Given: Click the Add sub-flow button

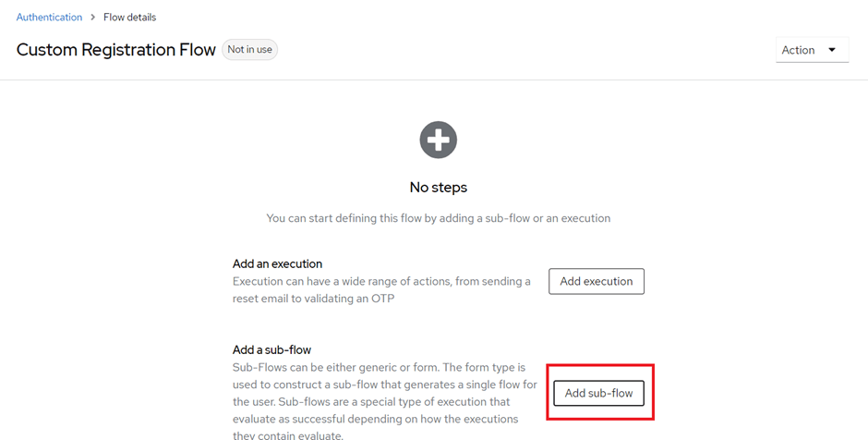Looking at the screenshot, I should tap(598, 393).
